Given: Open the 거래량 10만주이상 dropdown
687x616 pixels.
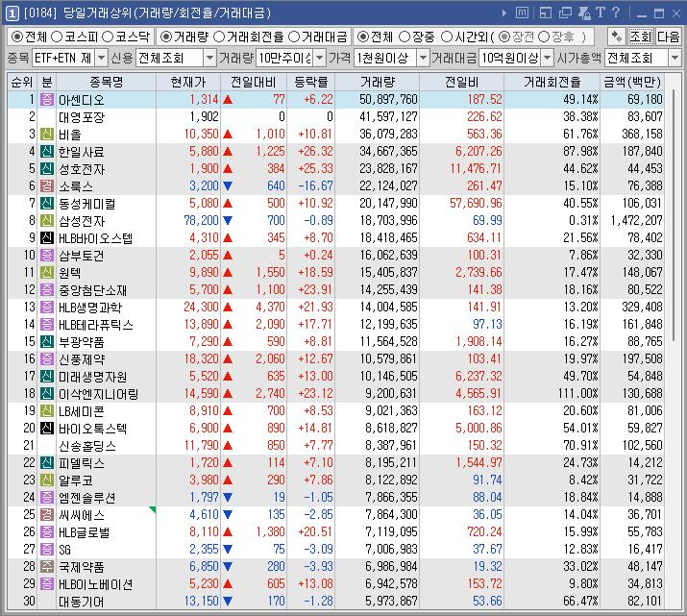Looking at the screenshot, I should click(320, 58).
